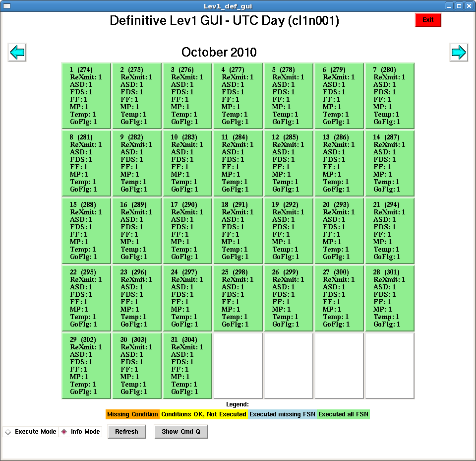Image resolution: width=476 pixels, height=461 pixels.
Task: Select day 1 (274) calendar cell
Action: click(x=86, y=96)
